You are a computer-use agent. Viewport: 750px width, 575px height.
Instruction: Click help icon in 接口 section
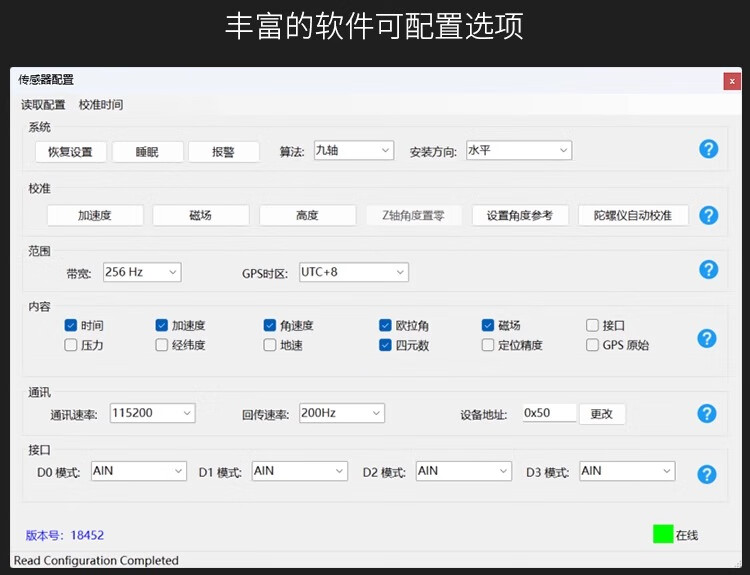[x=707, y=475]
